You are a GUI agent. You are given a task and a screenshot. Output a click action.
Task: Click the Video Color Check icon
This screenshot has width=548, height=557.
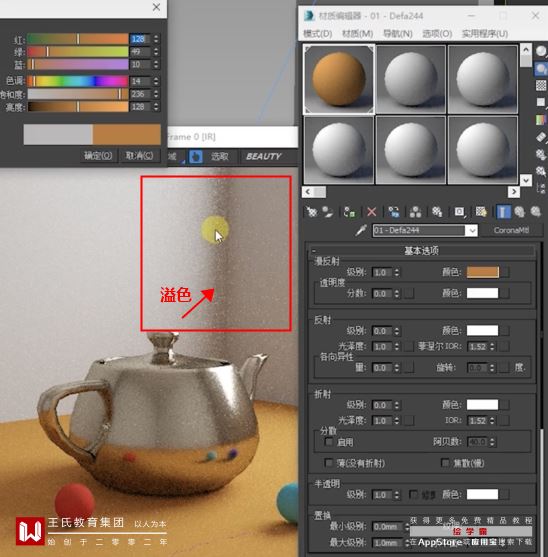pyautogui.click(x=541, y=120)
